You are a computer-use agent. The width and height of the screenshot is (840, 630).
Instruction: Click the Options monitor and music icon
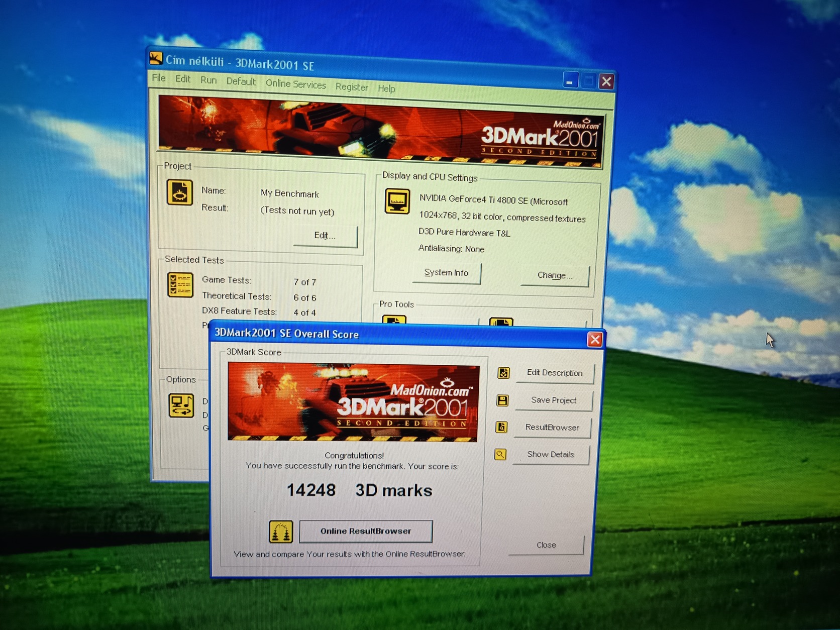pyautogui.click(x=181, y=405)
